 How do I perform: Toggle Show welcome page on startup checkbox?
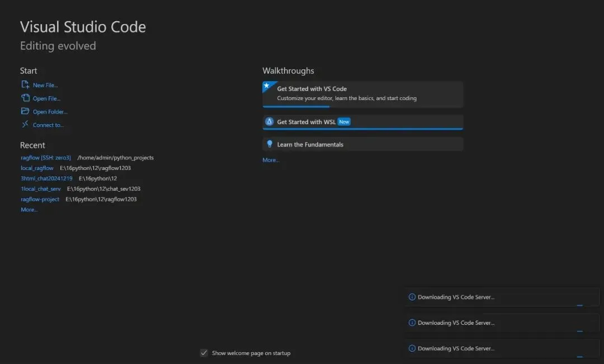[204, 353]
